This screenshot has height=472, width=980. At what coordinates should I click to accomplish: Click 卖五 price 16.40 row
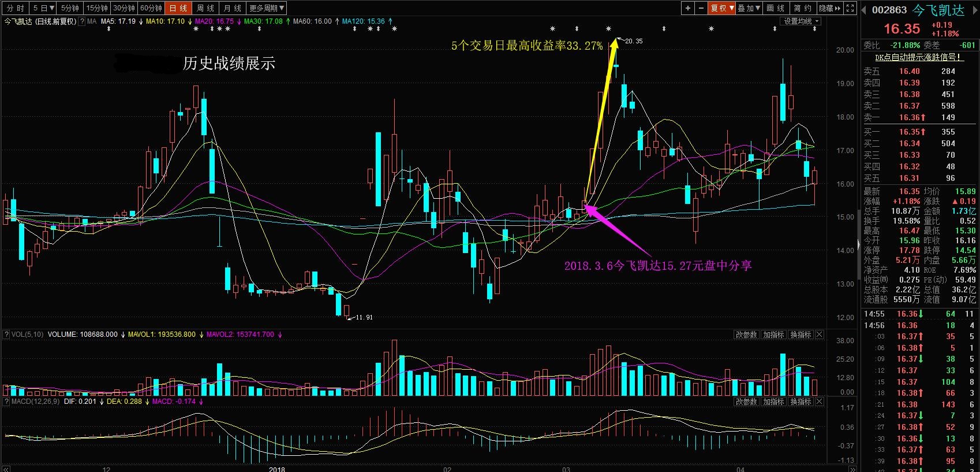click(919, 71)
